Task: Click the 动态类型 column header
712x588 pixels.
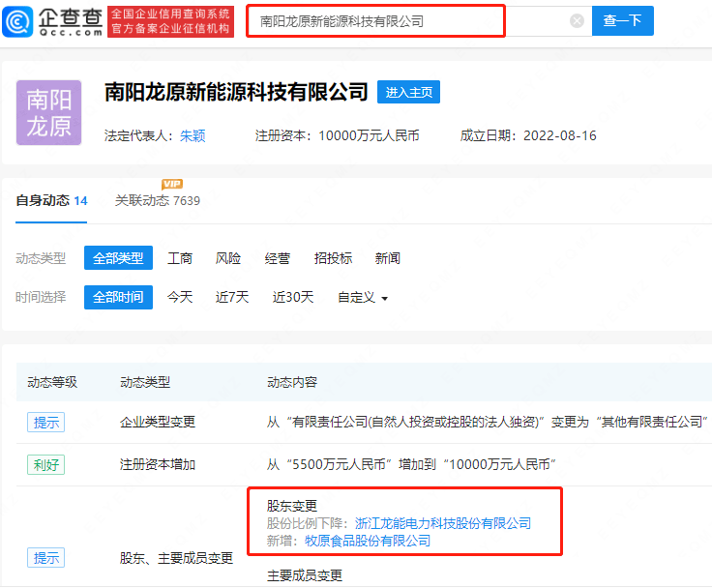Action: pyautogui.click(x=145, y=382)
